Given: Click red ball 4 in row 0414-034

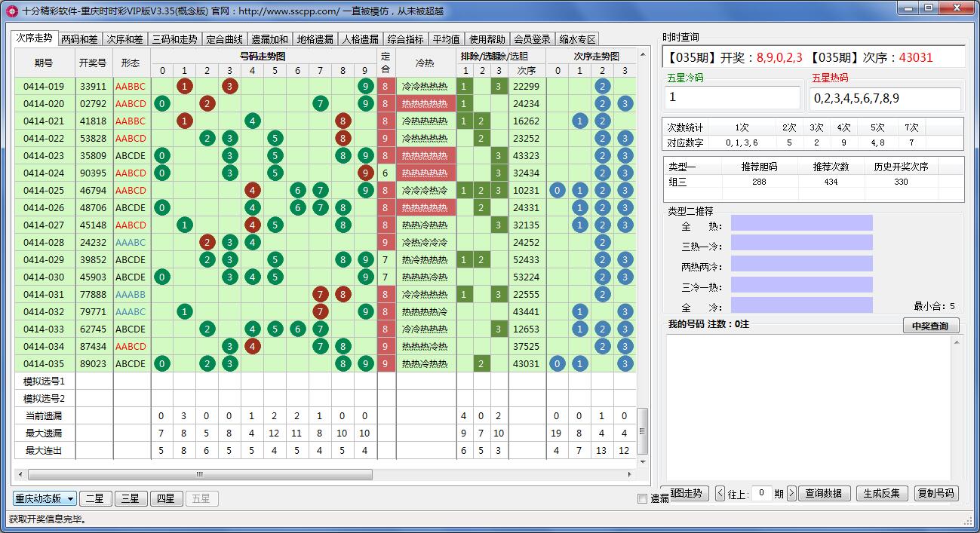Looking at the screenshot, I should point(252,346).
